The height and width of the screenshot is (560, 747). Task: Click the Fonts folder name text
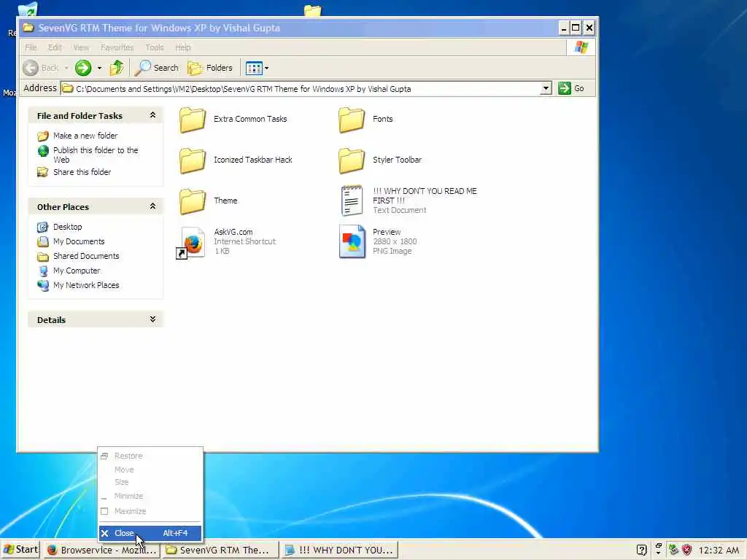382,119
